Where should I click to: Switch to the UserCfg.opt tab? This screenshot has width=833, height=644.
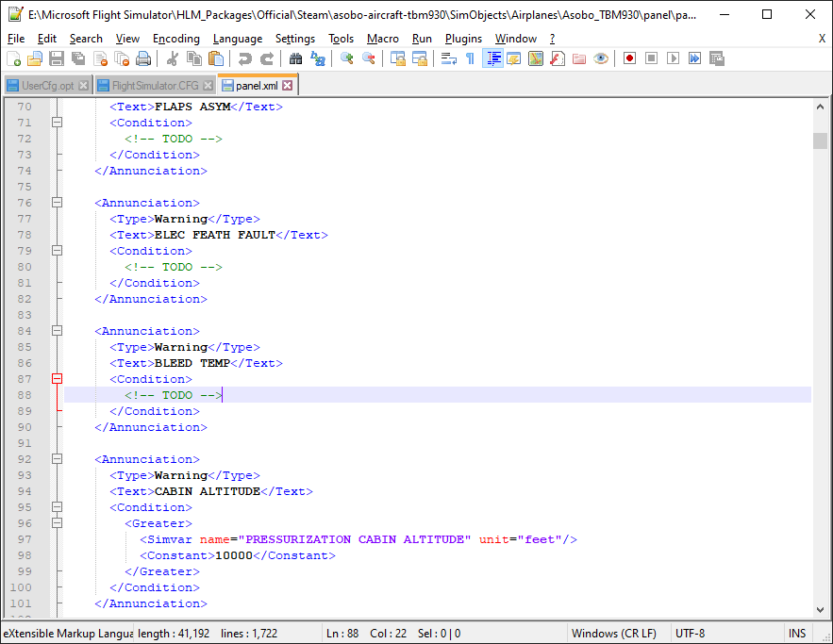click(x=48, y=86)
